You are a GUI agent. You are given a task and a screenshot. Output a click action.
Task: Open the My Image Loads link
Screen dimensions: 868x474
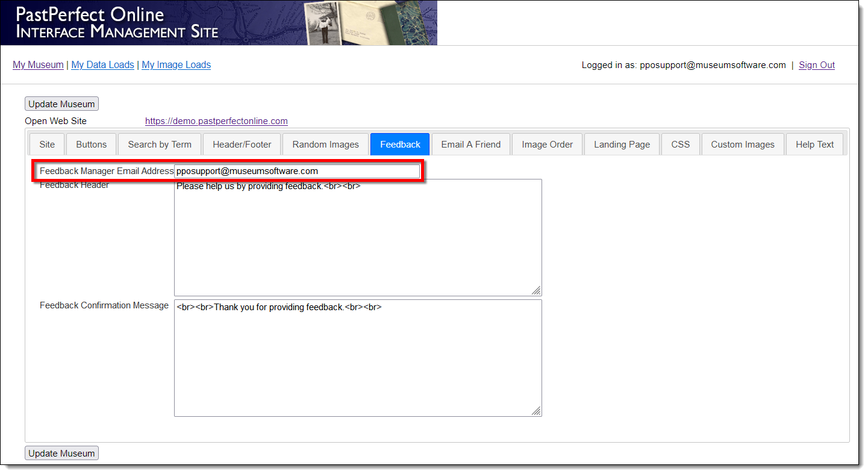[x=176, y=65]
